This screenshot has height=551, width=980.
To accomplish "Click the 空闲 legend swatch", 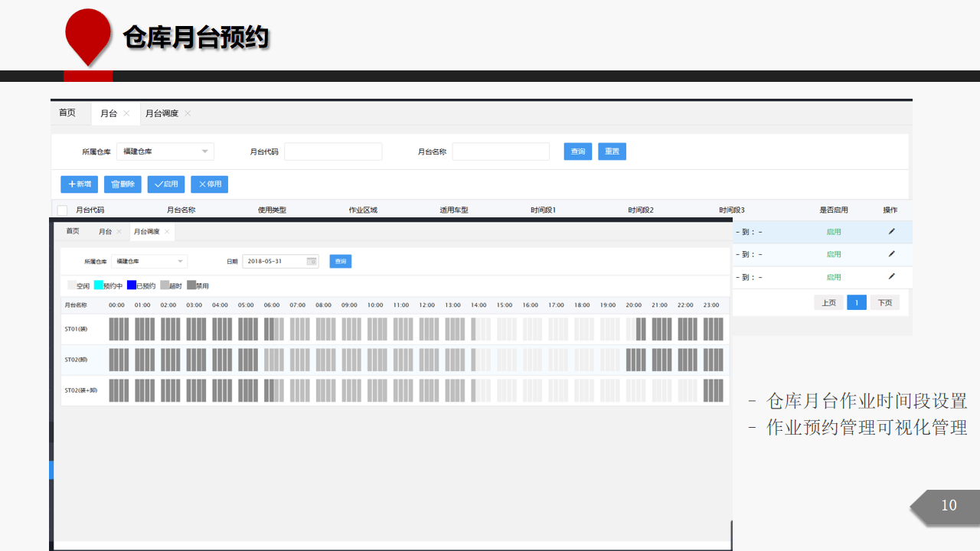I will point(72,285).
